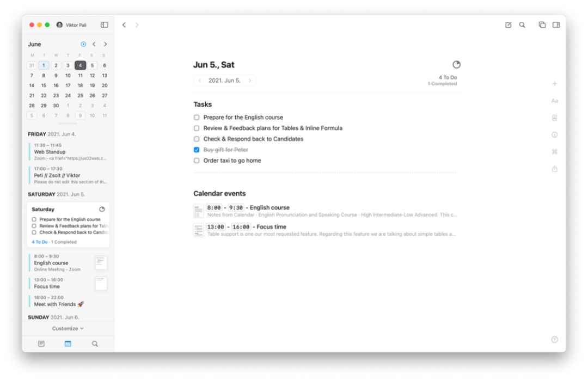The image size is (588, 381).
Task: Open the duplicate windows icon
Action: 542,24
